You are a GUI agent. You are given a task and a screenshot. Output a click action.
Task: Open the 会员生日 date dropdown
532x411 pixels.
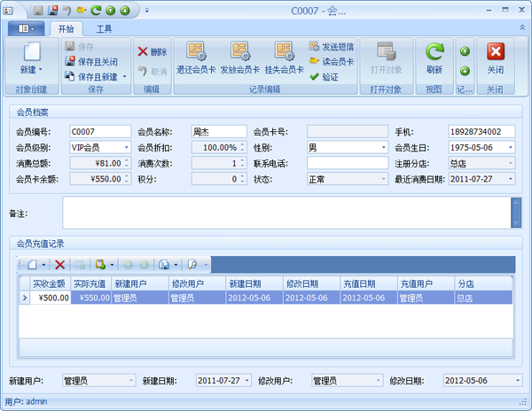(511, 147)
